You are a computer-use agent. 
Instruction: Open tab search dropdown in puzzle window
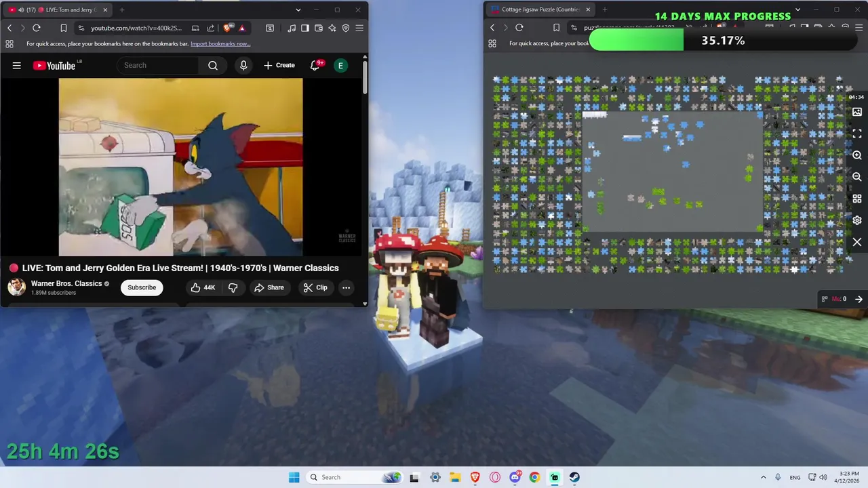click(797, 9)
